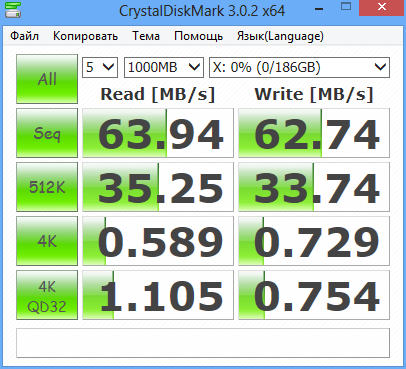Expand the test size dropdown showing 1000MB

point(164,68)
